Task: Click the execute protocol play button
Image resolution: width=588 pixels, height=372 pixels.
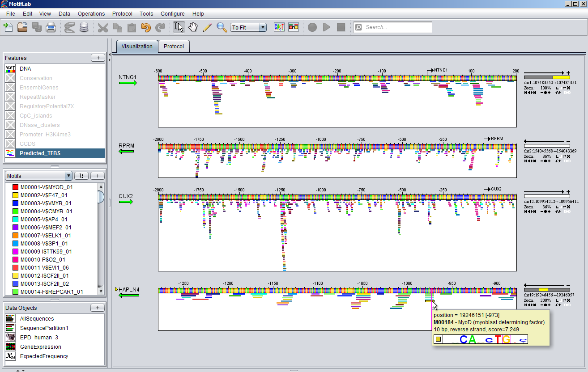Action: (327, 27)
